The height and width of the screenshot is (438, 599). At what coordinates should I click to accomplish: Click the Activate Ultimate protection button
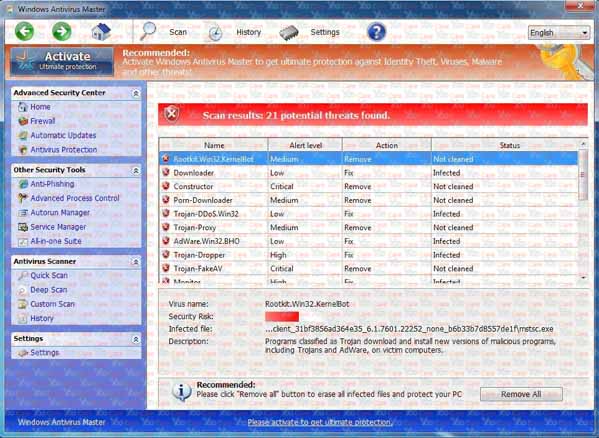(62, 61)
